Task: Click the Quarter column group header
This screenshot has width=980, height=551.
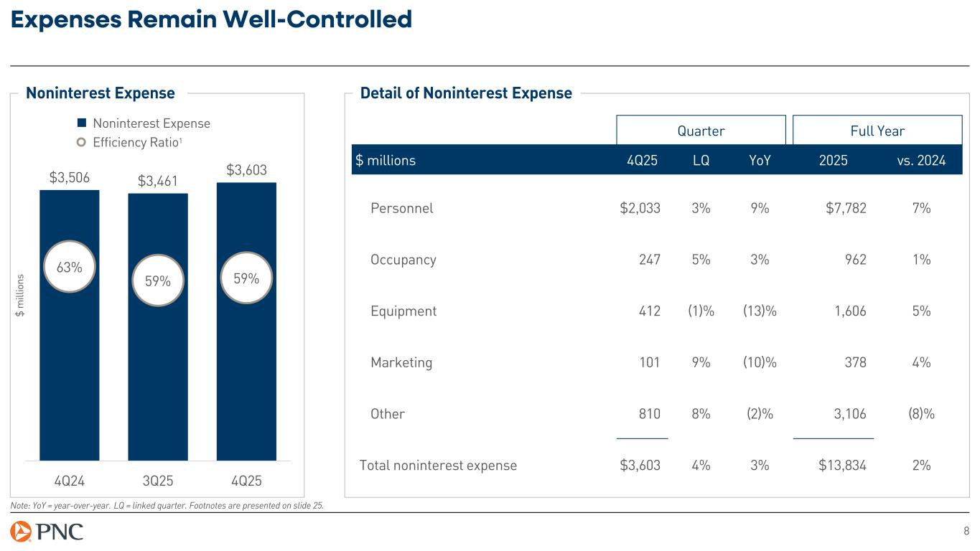Action: click(701, 131)
